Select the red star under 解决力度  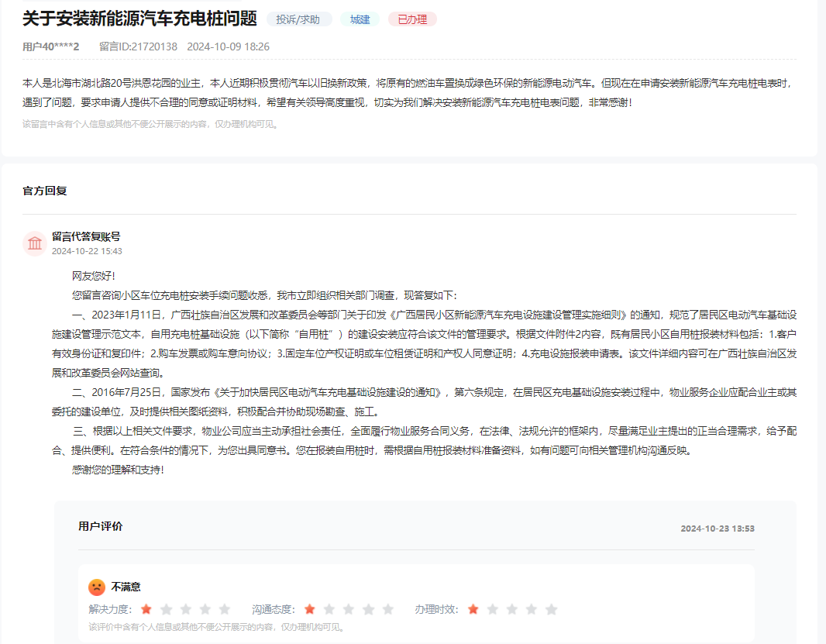coord(146,610)
